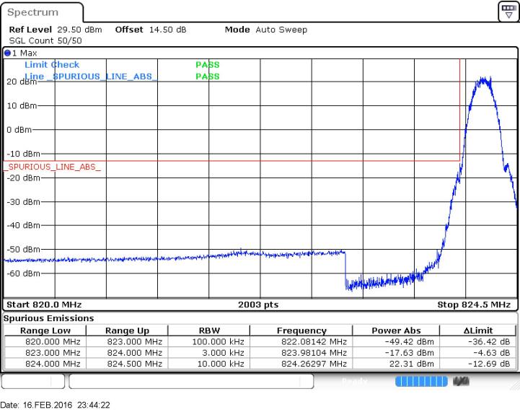This screenshot has height=420, width=520.
Task: Click the blue measurement progress bar
Action: [421, 381]
